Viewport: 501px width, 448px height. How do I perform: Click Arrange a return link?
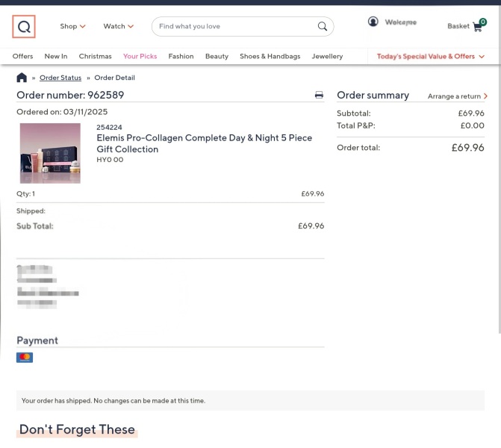coord(458,96)
